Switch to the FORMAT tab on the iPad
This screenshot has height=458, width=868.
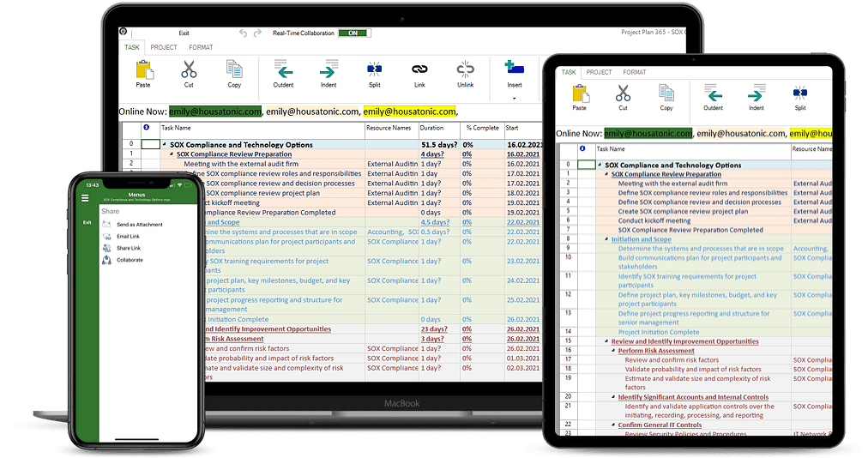click(635, 72)
